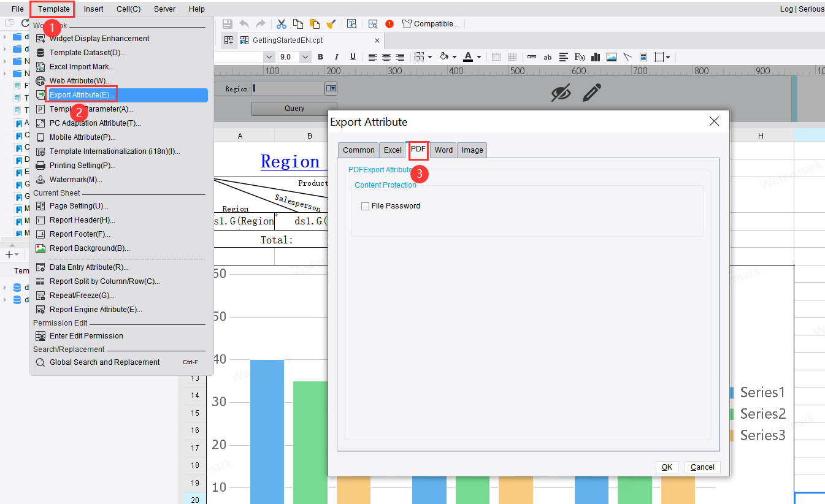This screenshot has height=504, width=825.
Task: Open the fill color dropdown arrow
Action: 455,57
